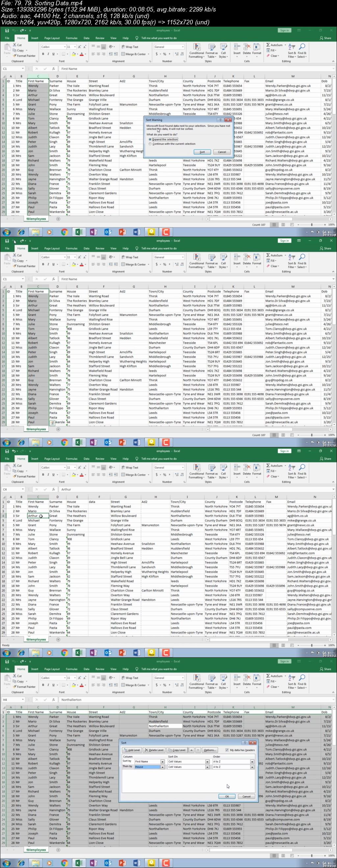
Task: Click Excel taskbar icon below Sort Warning frame
Action: pyautogui.click(x=79, y=232)
